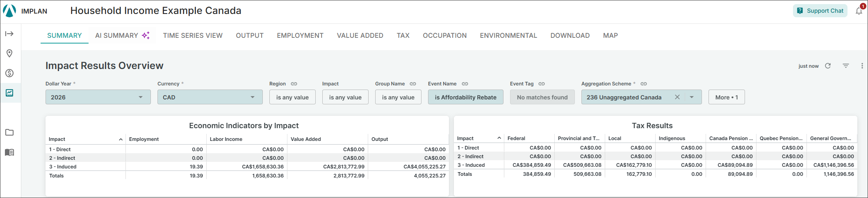Refresh the dashboard with reload icon
868x198 pixels.
pyautogui.click(x=828, y=66)
